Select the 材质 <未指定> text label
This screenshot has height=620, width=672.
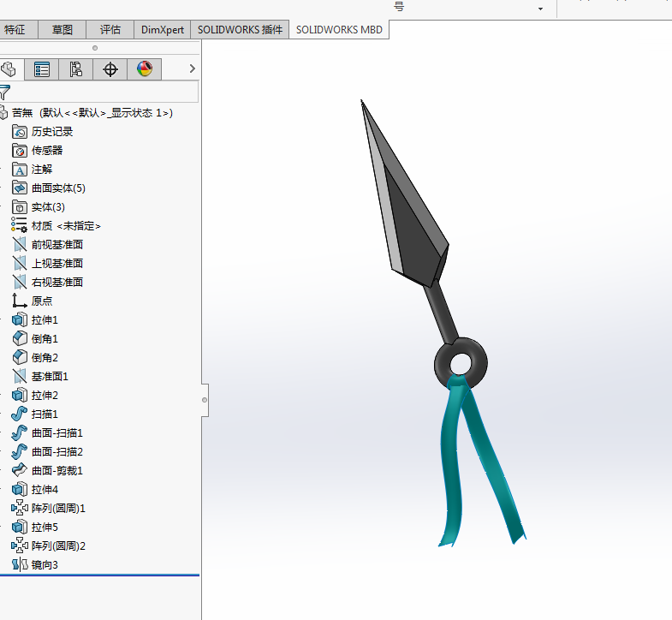(66, 226)
